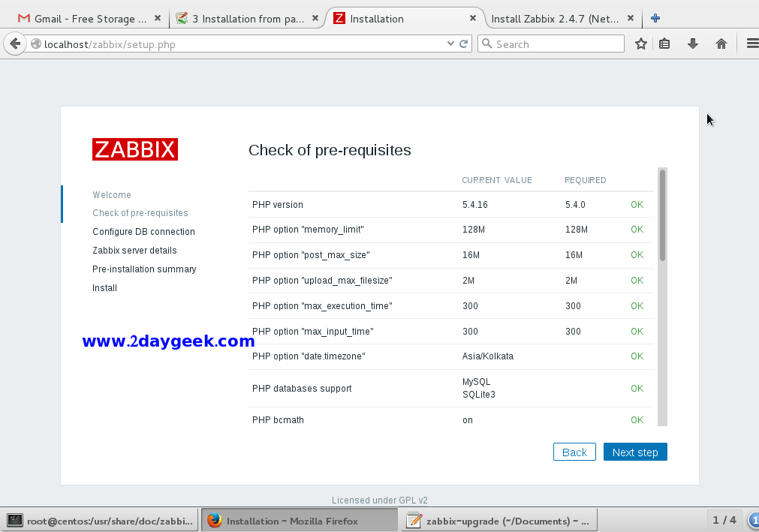Go to the Firefox home page icon

(x=721, y=44)
